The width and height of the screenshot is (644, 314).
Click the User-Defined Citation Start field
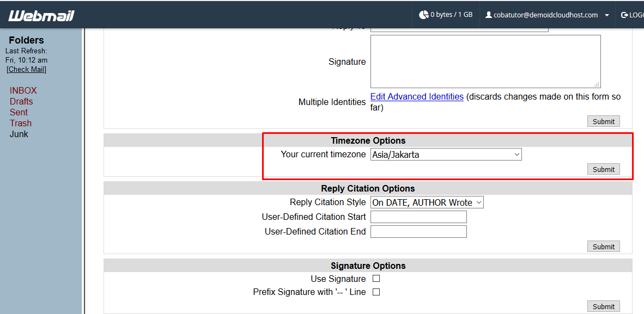(418, 217)
